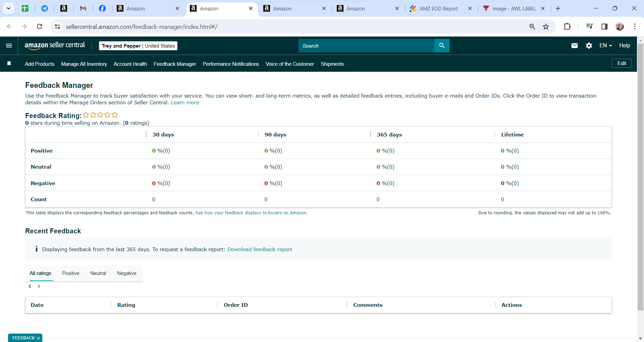Click the Seller Central search field
Screen dimensions: 644x342
point(366,46)
